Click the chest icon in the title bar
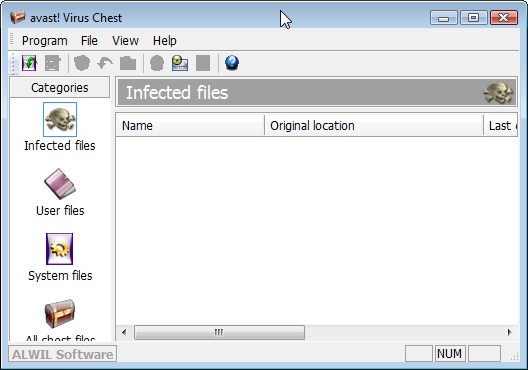The image size is (528, 370). 17,17
